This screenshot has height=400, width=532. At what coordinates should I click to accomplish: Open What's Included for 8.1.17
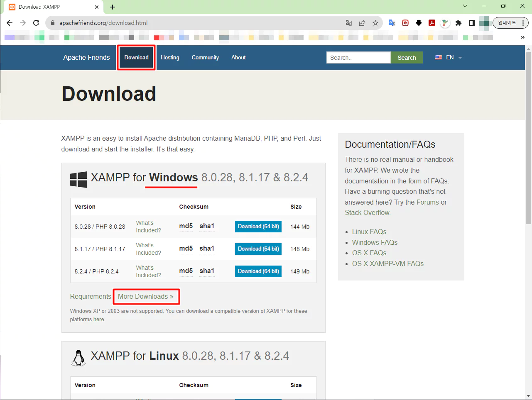[148, 249]
